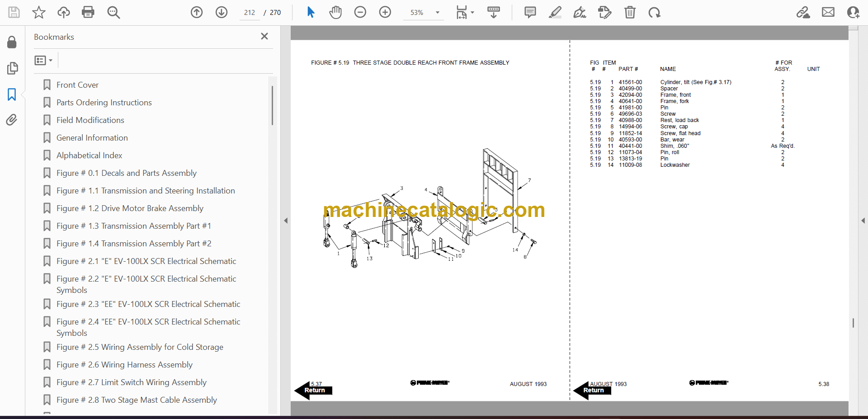Click the bookmarks panel vertical scrollbar
Image resolution: width=868 pixels, height=419 pixels.
point(272,105)
